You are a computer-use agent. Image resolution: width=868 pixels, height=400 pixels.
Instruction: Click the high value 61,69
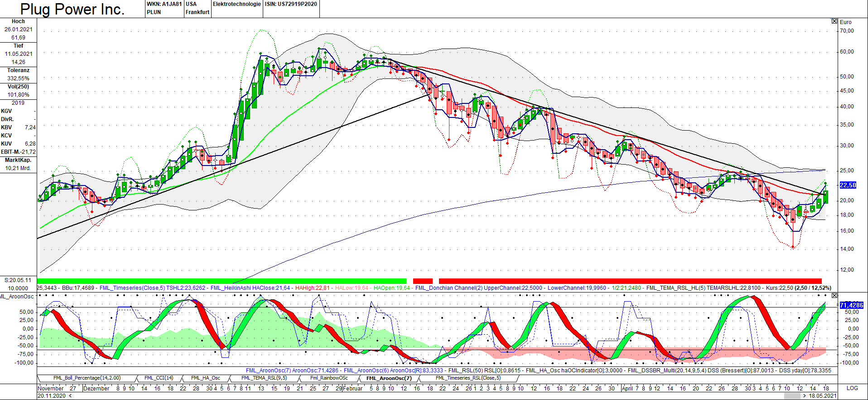19,38
